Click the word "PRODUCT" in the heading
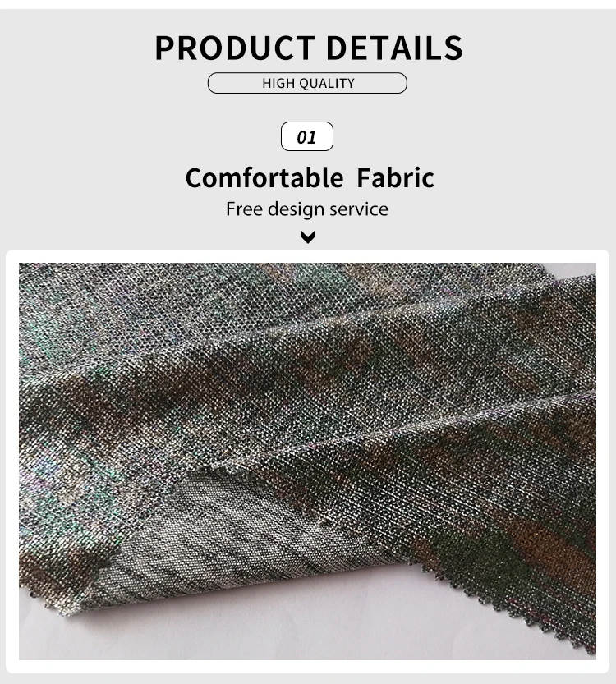 235,48
